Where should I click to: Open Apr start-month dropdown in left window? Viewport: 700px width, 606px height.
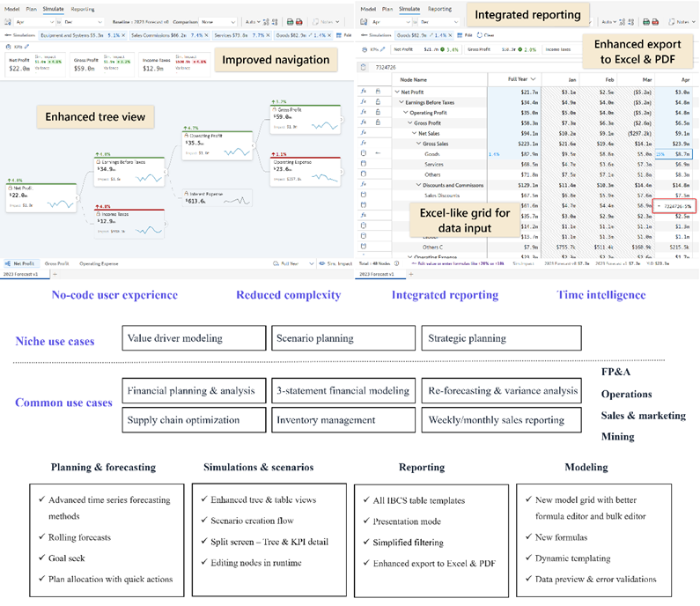[35, 21]
